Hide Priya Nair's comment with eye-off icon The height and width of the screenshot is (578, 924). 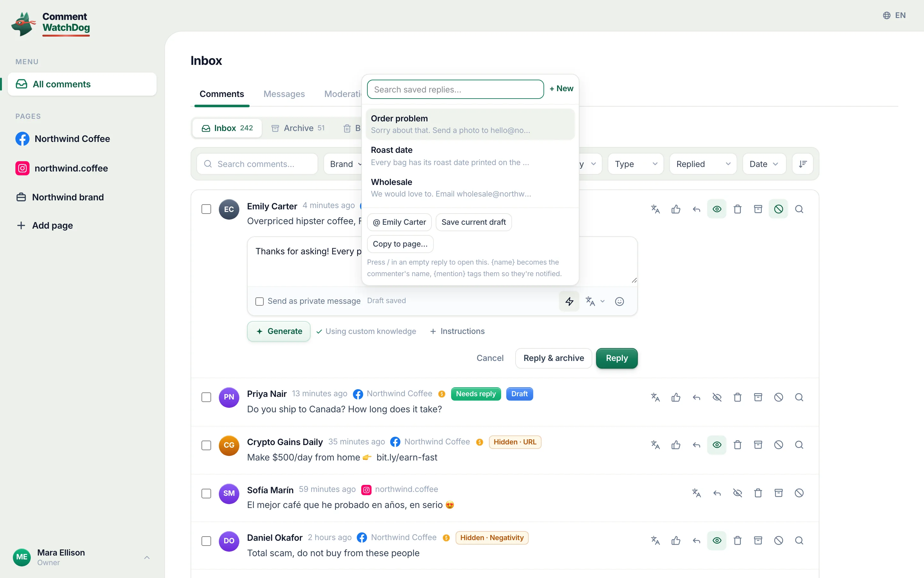(x=717, y=397)
